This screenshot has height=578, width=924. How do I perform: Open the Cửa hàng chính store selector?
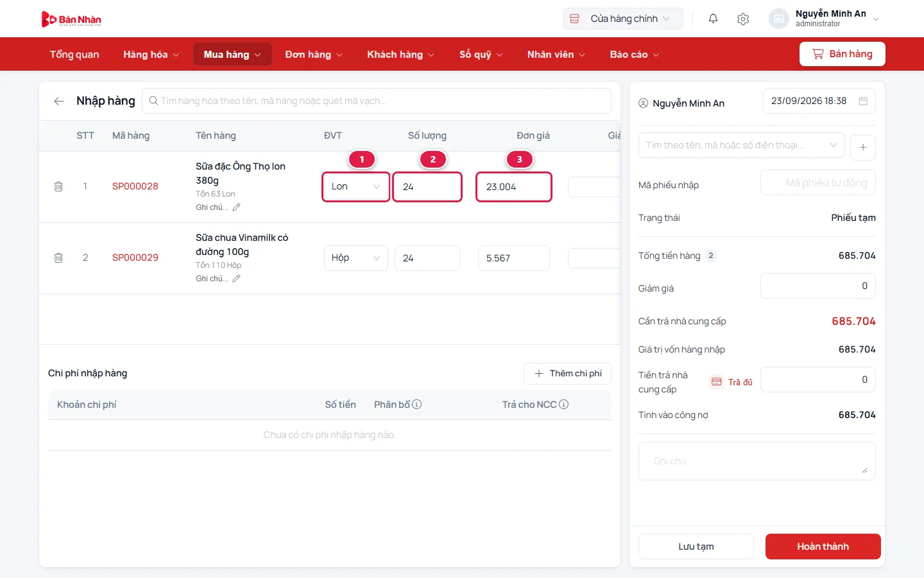[623, 19]
